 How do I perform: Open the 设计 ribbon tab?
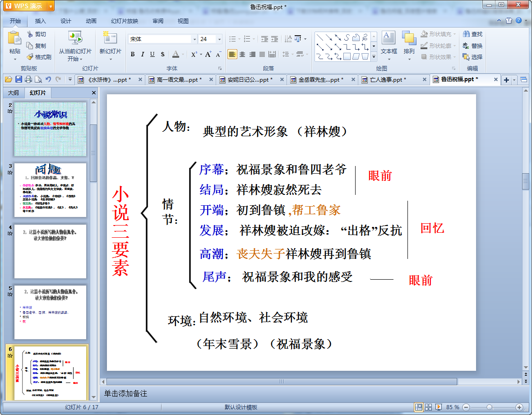point(66,21)
